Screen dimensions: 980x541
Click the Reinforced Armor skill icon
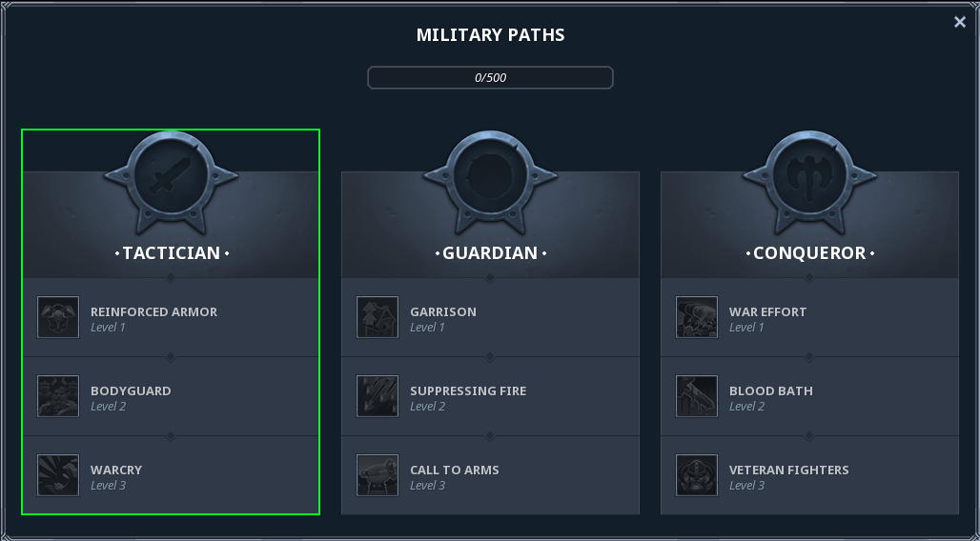[58, 317]
